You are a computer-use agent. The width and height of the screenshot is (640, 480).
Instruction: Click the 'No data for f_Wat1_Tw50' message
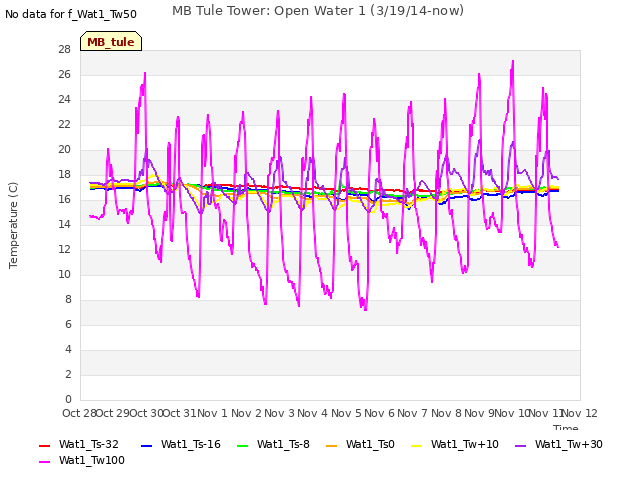click(x=71, y=14)
